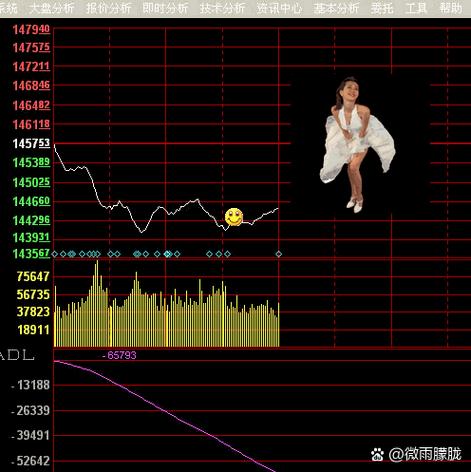Image resolution: width=471 pixels, height=472 pixels.
Task: Click the green 143931 price label
Action: click(31, 238)
